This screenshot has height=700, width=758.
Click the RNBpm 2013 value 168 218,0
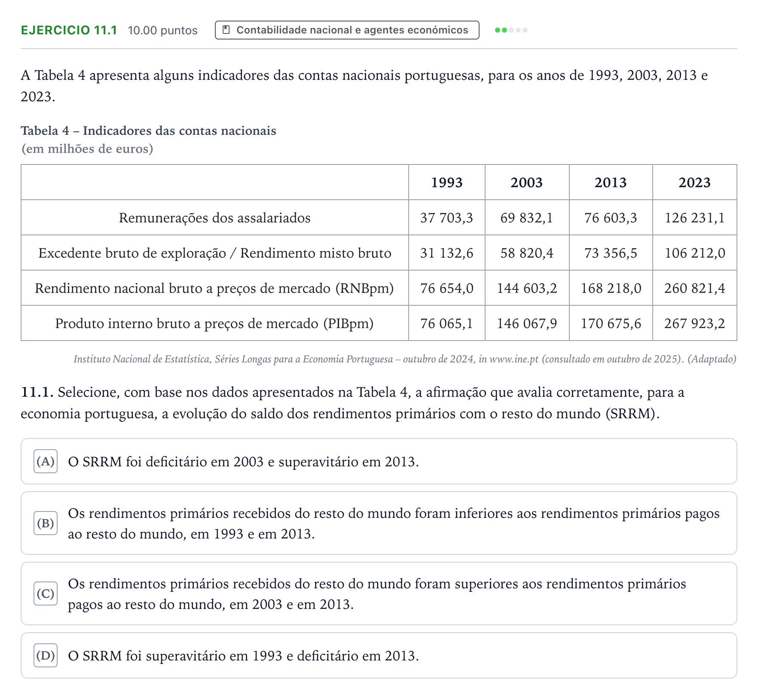[611, 288]
